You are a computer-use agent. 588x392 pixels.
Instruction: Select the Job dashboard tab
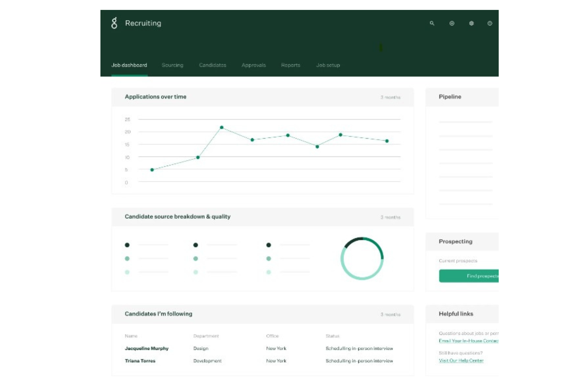tap(129, 65)
